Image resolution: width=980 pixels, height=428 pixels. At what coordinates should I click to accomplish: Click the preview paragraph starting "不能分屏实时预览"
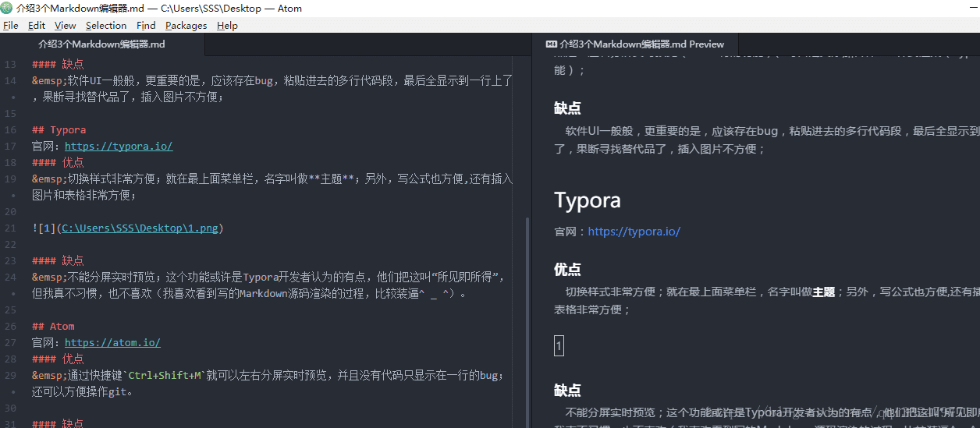(x=767, y=419)
